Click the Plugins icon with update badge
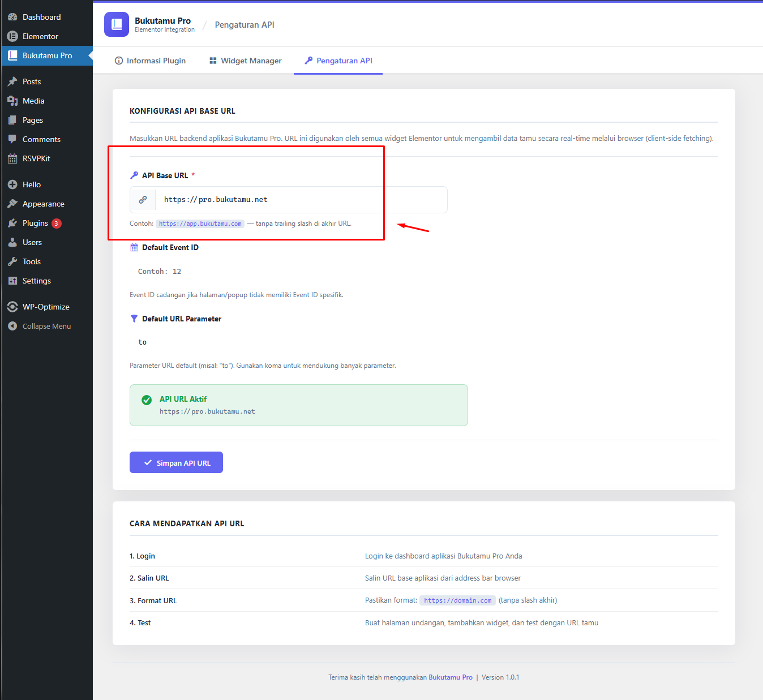 [x=12, y=222]
